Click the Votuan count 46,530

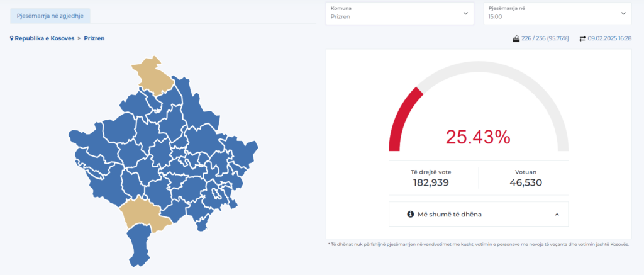525,183
